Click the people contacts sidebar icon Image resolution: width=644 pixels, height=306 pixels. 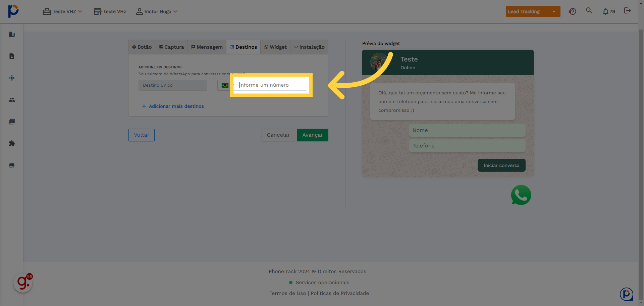tap(12, 100)
